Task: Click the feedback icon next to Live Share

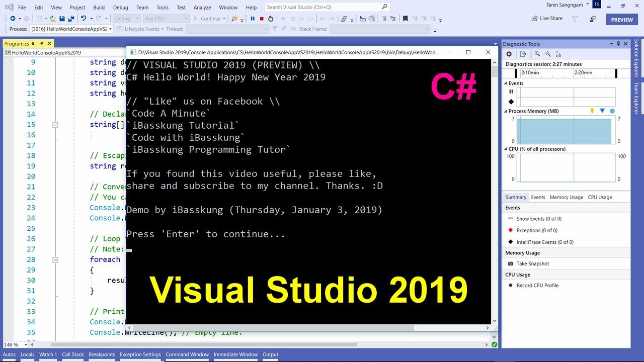Action: click(593, 19)
